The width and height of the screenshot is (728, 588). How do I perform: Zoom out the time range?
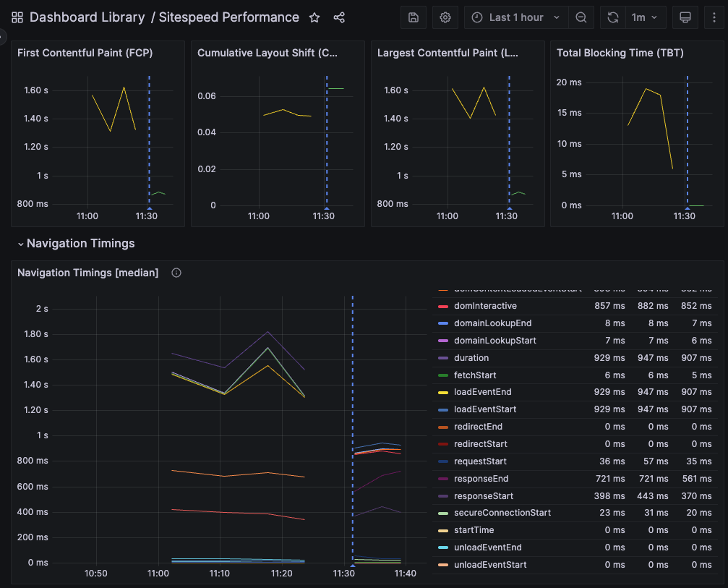click(581, 17)
